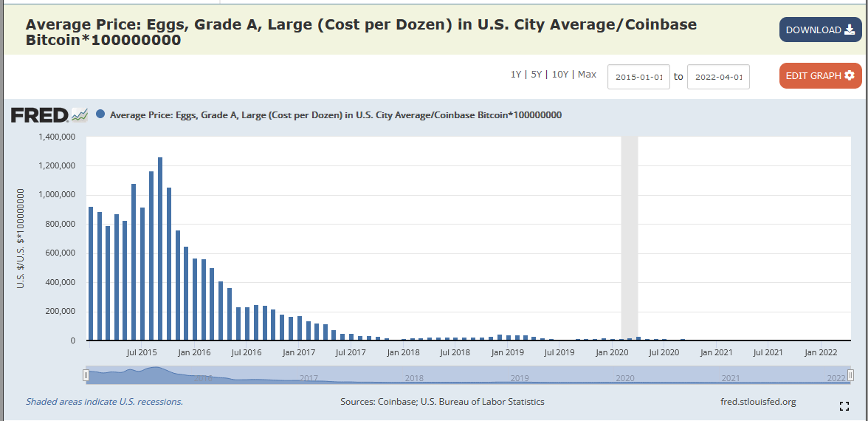
Task: Grab the left range slider handle
Action: pyautogui.click(x=86, y=375)
